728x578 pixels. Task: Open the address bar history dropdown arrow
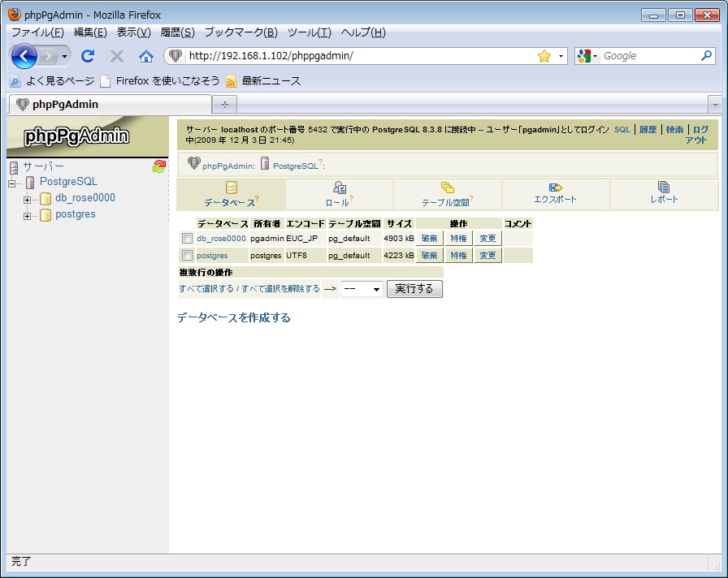coord(561,57)
